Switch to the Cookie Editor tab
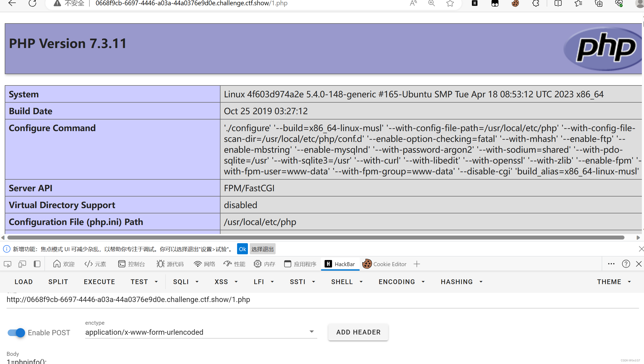The height and width of the screenshot is (364, 644). coord(385,264)
